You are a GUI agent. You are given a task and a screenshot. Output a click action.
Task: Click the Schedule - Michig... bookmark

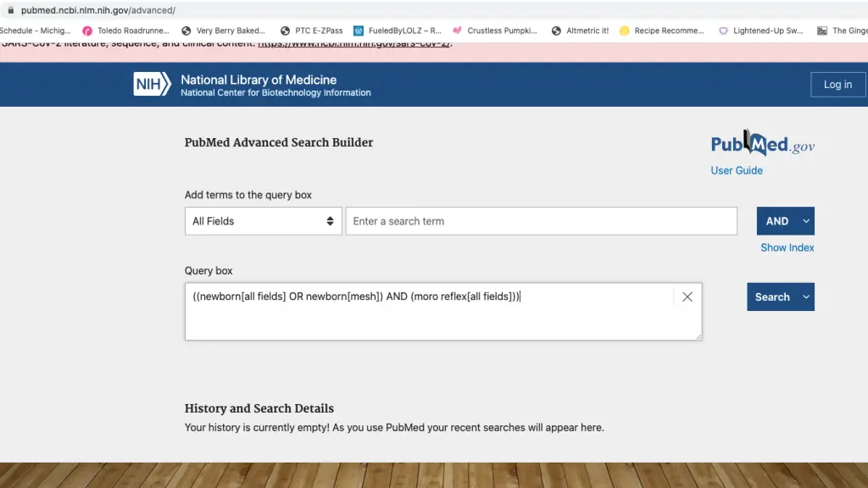click(x=36, y=31)
